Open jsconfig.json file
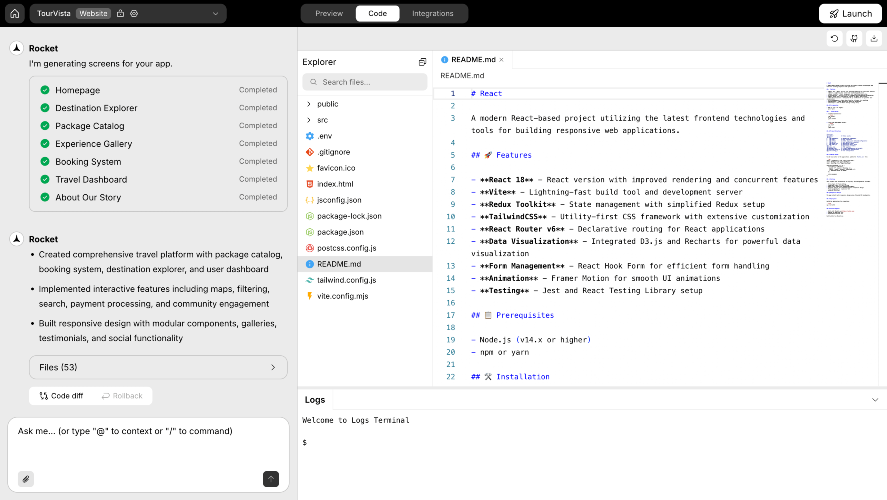Viewport: 887px width, 500px height. [x=365, y=200]
